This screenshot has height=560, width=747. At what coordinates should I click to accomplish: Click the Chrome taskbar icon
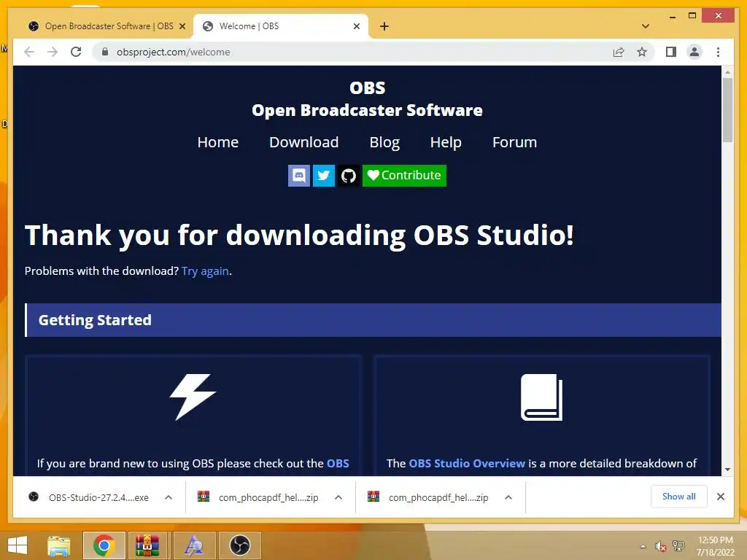click(104, 545)
